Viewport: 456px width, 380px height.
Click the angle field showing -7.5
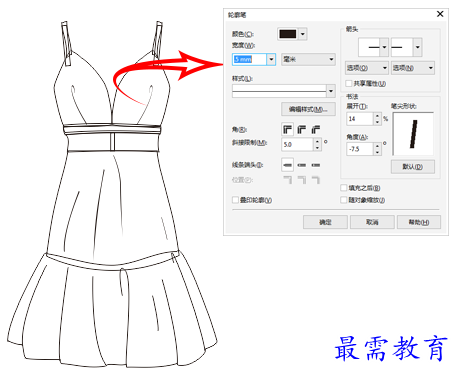360,149
